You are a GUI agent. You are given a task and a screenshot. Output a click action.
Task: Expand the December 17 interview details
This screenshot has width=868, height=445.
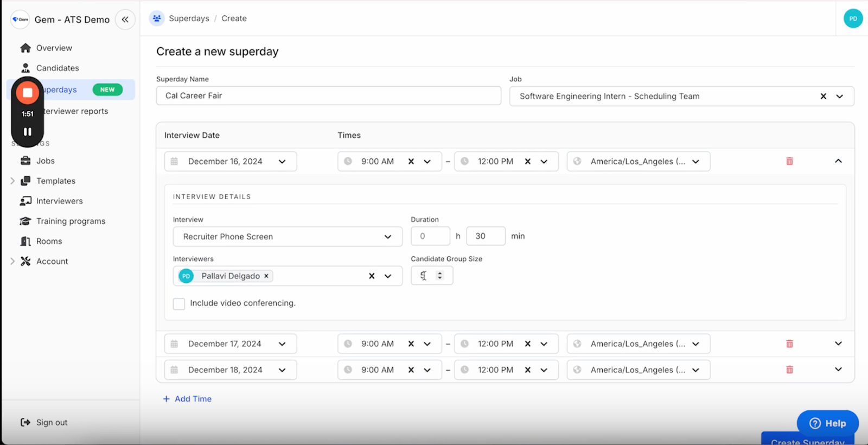(838, 344)
